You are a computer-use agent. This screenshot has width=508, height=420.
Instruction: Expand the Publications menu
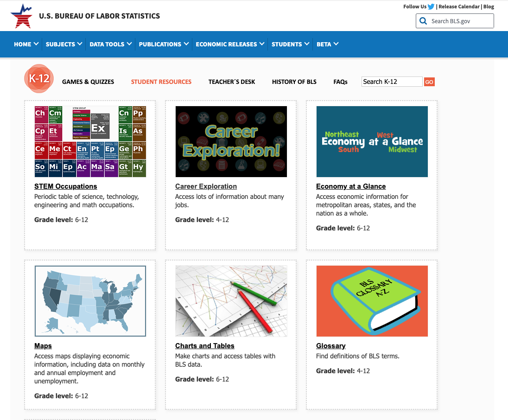pyautogui.click(x=164, y=44)
